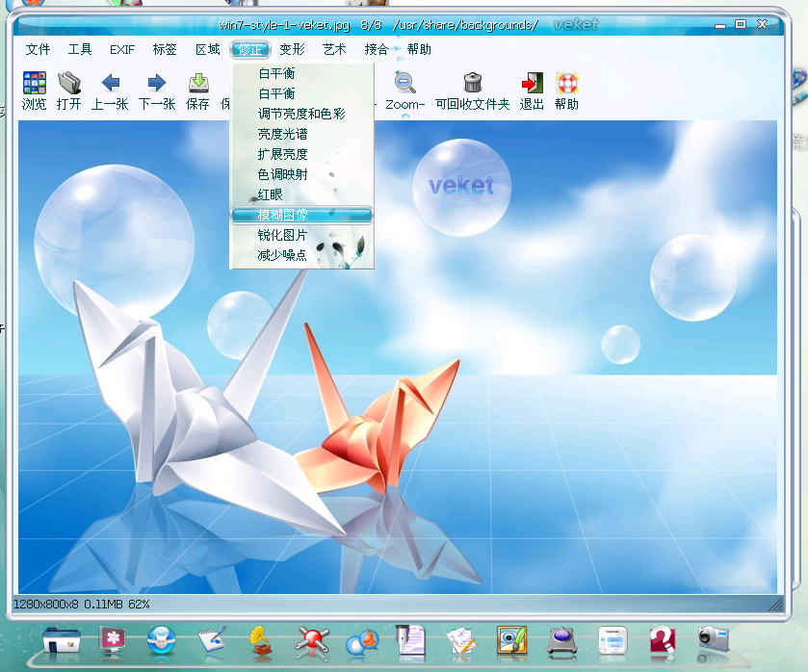Open the 接合 menu
This screenshot has height=672, width=808.
(377, 49)
